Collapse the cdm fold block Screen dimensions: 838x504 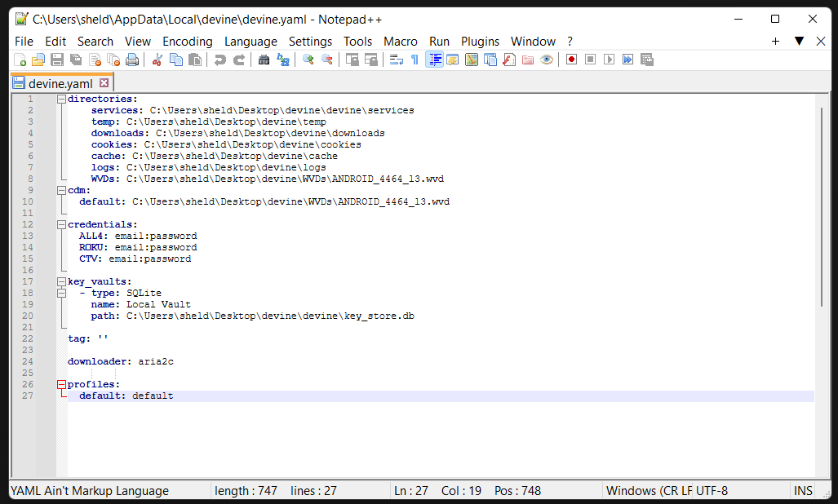tap(61, 190)
